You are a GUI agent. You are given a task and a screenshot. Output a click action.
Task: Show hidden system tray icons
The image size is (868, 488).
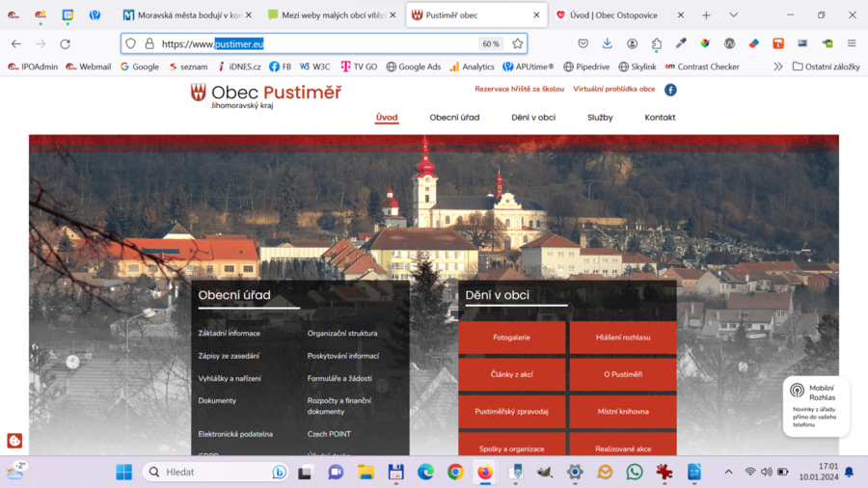pos(728,472)
